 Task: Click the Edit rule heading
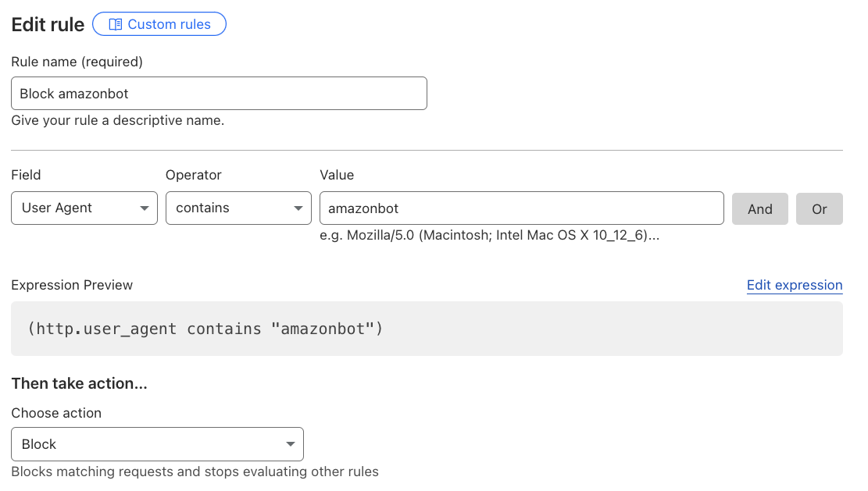click(x=48, y=24)
